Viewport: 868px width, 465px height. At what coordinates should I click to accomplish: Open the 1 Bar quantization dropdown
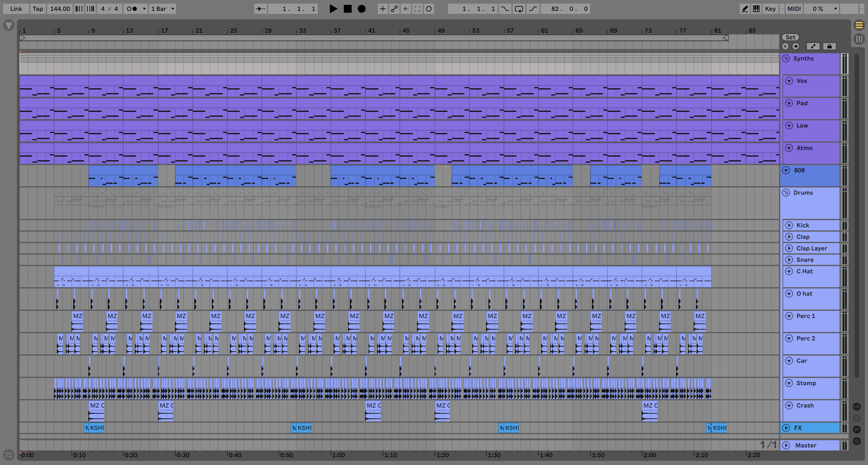(163, 9)
